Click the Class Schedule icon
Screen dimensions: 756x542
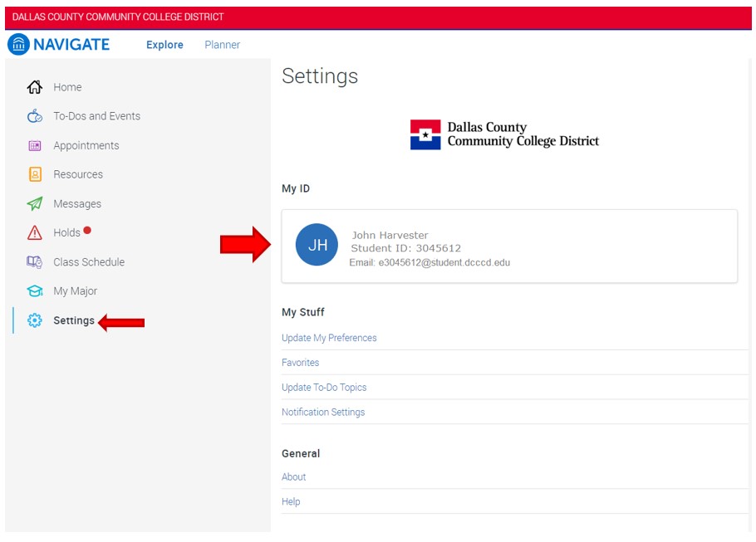(x=34, y=261)
